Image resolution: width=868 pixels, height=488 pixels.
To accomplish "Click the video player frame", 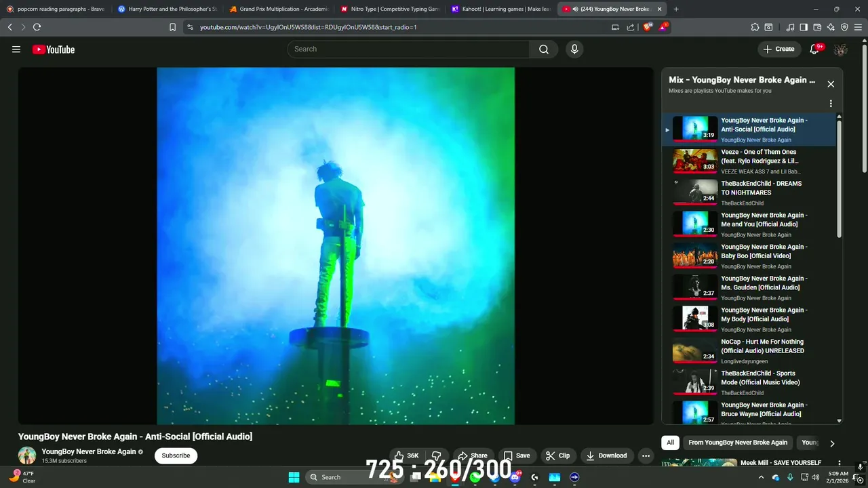I will coord(336,245).
